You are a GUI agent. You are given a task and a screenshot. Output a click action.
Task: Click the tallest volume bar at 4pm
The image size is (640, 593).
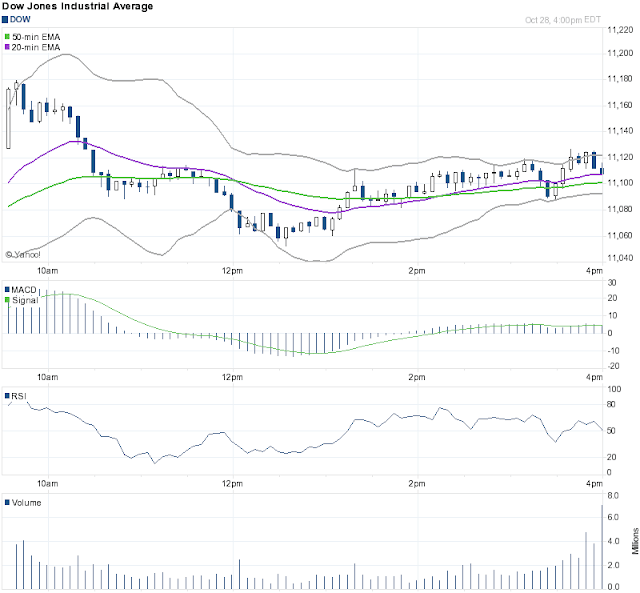click(x=602, y=547)
